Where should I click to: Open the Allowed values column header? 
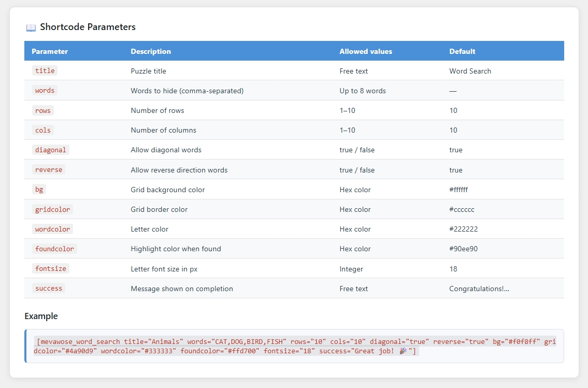(x=365, y=51)
